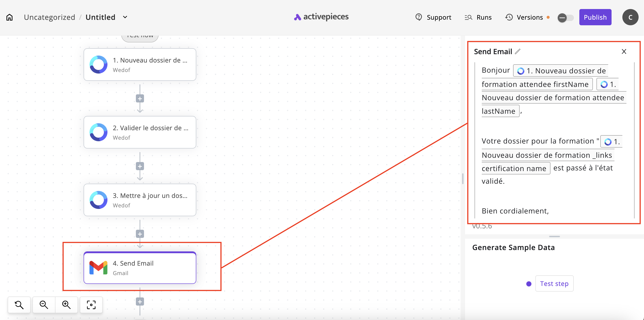Click the Test step button
Image resolution: width=644 pixels, height=320 pixels.
pyautogui.click(x=554, y=283)
